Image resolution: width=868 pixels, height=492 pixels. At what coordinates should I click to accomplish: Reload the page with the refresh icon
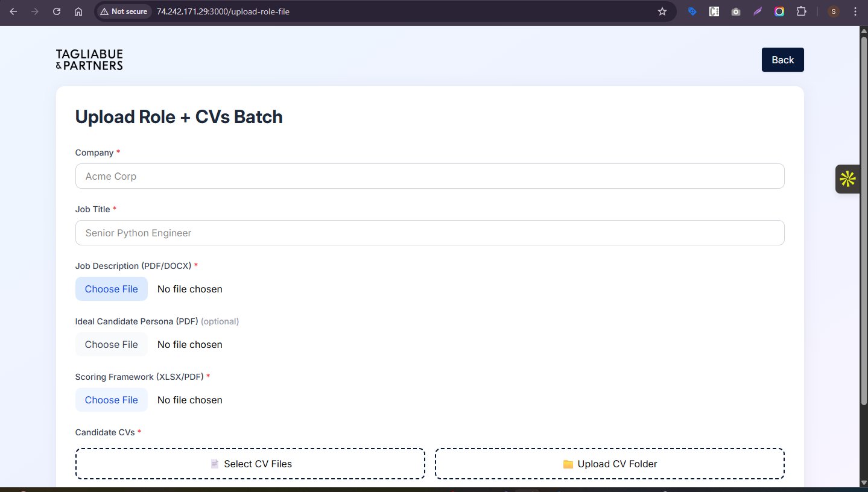point(57,11)
